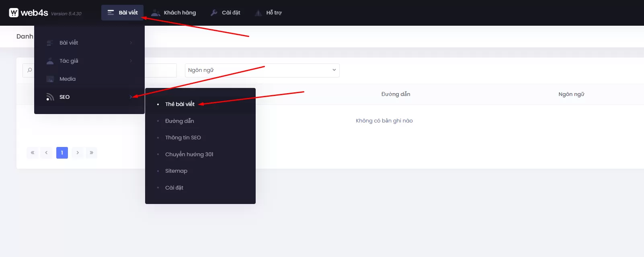The image size is (644, 257).
Task: Click the Media image icon
Action: point(50,79)
